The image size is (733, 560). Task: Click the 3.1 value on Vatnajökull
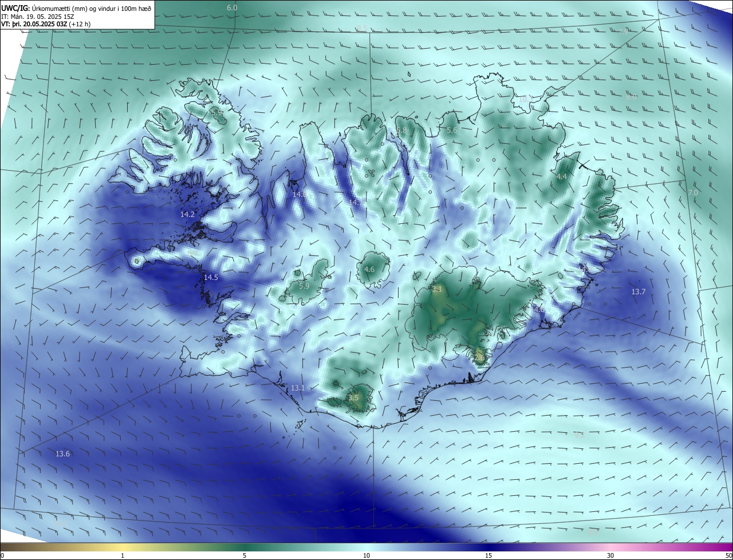[437, 289]
